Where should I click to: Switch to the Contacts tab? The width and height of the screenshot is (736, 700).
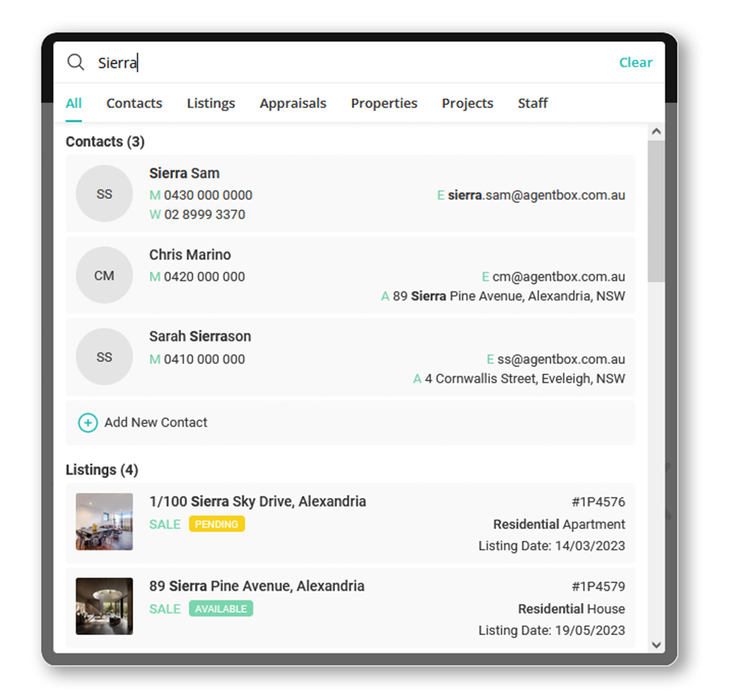(x=134, y=103)
